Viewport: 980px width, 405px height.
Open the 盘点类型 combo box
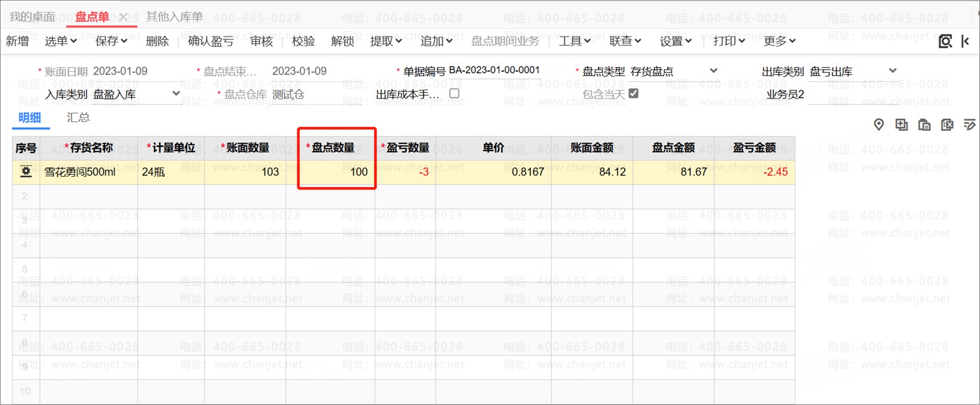pyautogui.click(x=674, y=71)
